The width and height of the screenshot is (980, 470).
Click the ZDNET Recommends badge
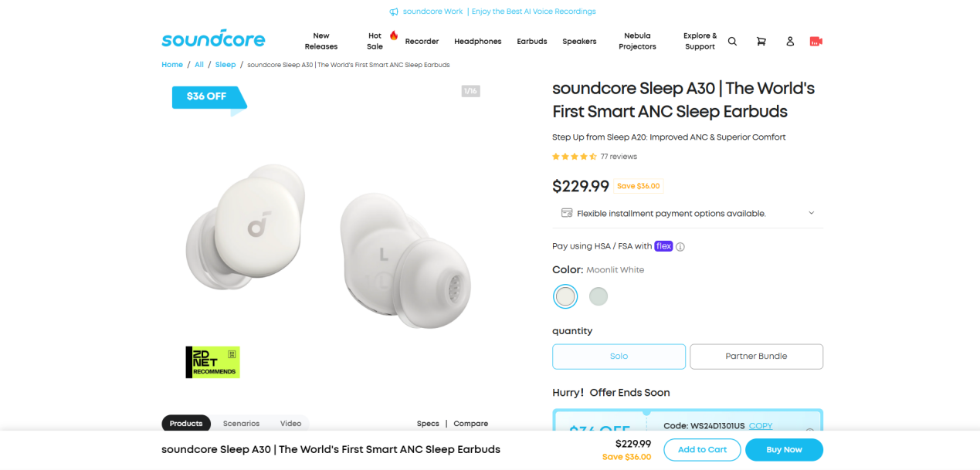[x=213, y=362]
